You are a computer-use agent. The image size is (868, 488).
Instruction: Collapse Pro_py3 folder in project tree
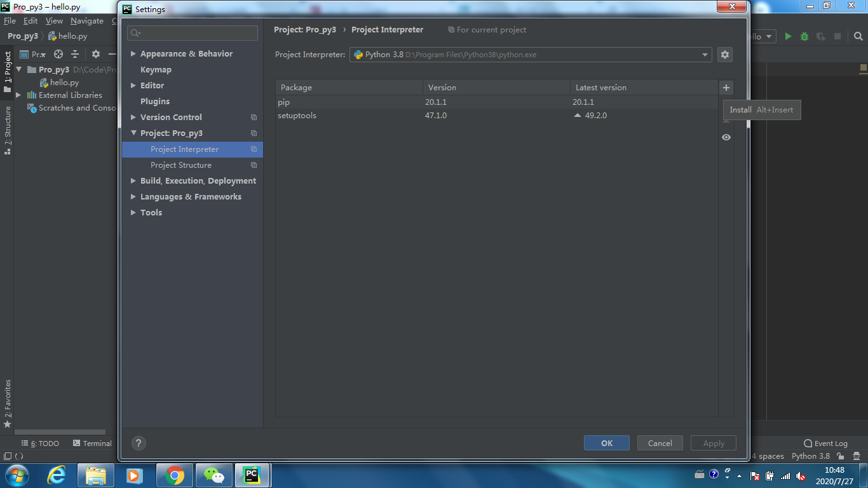(19, 70)
